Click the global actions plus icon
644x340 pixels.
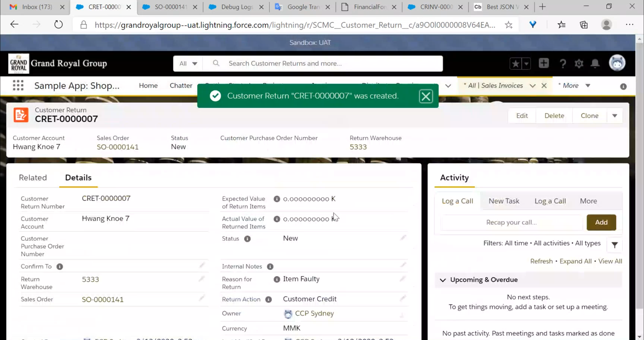tap(543, 63)
